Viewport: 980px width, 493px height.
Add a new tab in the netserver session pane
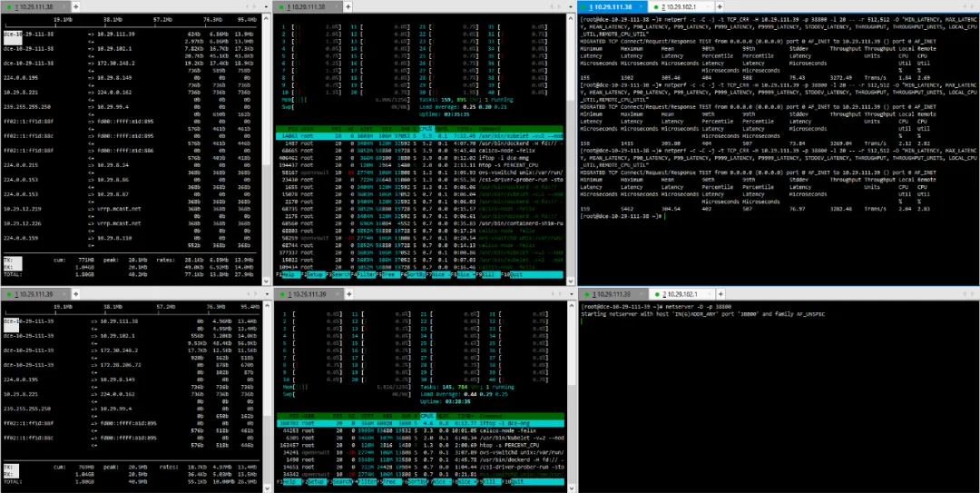point(722,293)
